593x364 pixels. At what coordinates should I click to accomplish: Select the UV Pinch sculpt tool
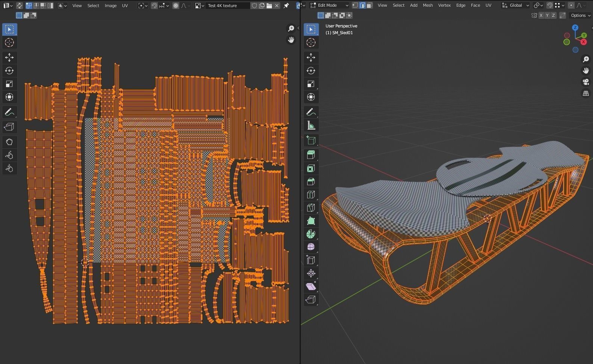pyautogui.click(x=9, y=168)
